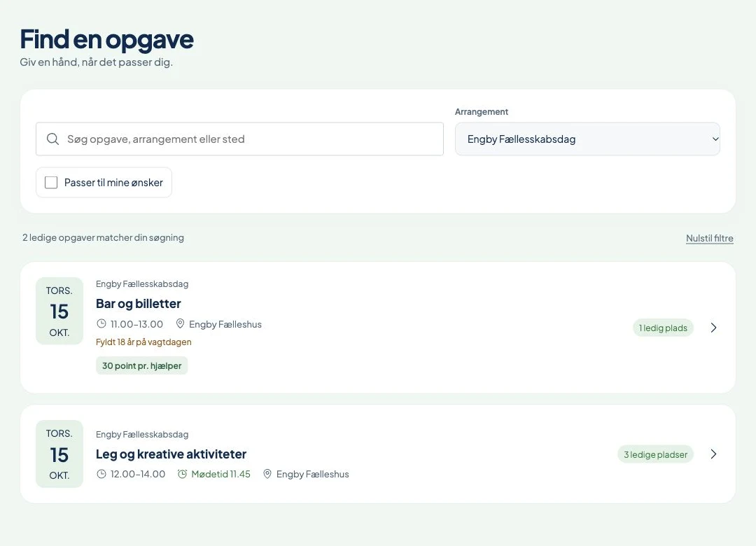Tick the Passer til mine ønsker checkbox

tap(51, 182)
